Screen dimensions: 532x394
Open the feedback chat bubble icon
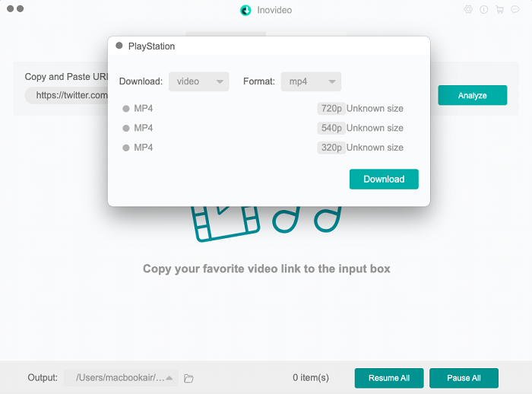[515, 10]
